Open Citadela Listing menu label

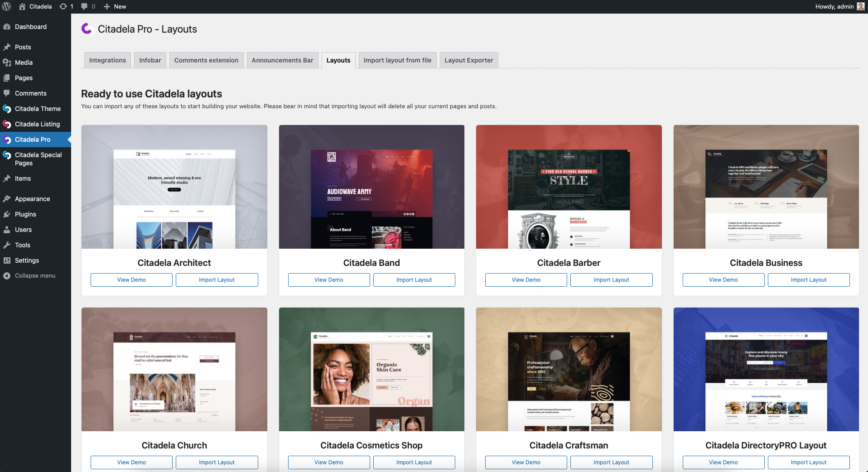coord(37,124)
